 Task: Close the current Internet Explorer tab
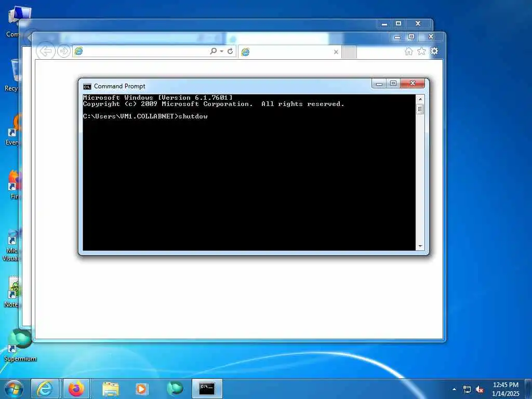(x=336, y=52)
